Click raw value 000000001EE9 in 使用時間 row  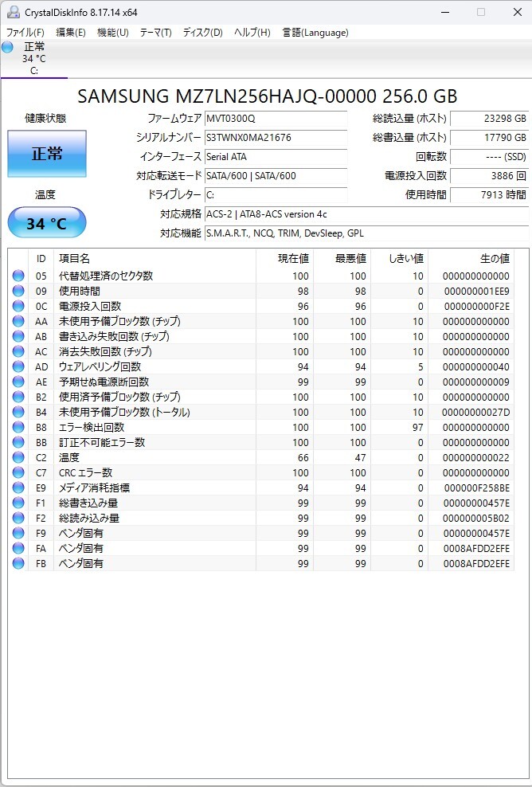click(x=476, y=291)
